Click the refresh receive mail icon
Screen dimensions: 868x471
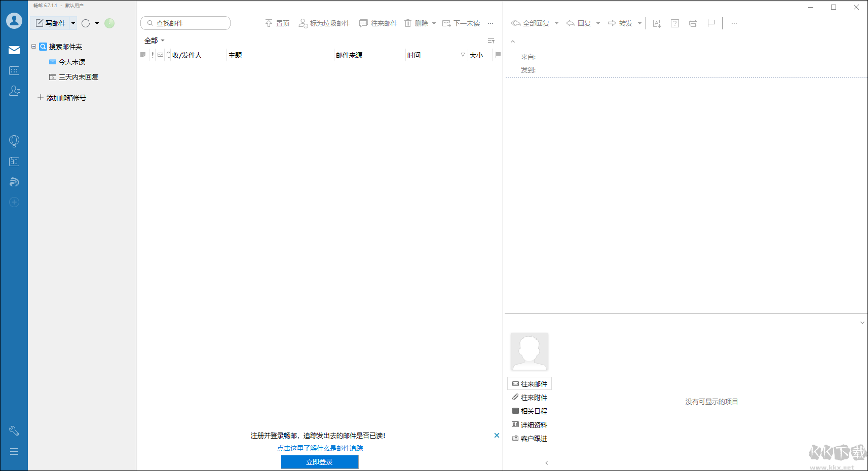tap(86, 23)
